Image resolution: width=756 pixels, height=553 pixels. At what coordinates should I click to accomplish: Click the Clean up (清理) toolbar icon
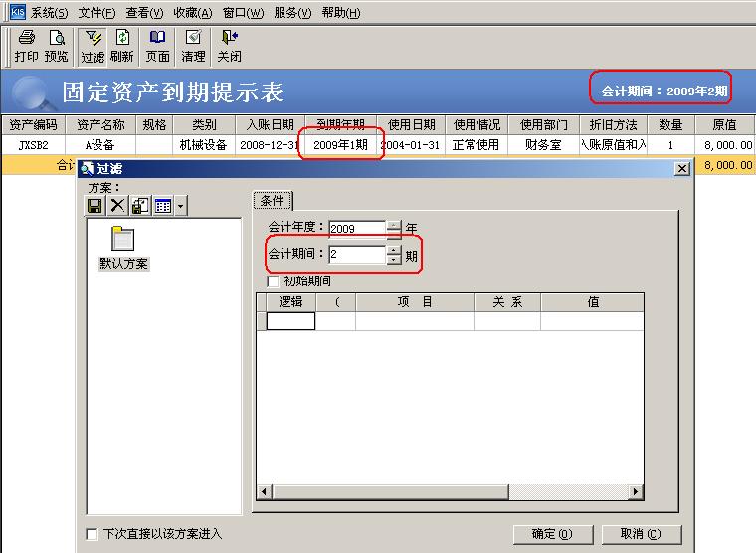(x=193, y=47)
